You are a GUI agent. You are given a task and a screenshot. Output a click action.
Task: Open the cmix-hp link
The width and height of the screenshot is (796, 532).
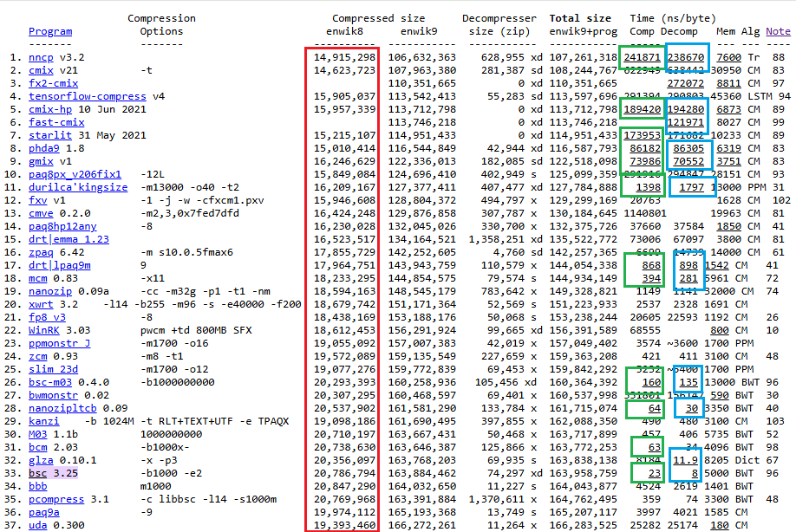click(50, 109)
